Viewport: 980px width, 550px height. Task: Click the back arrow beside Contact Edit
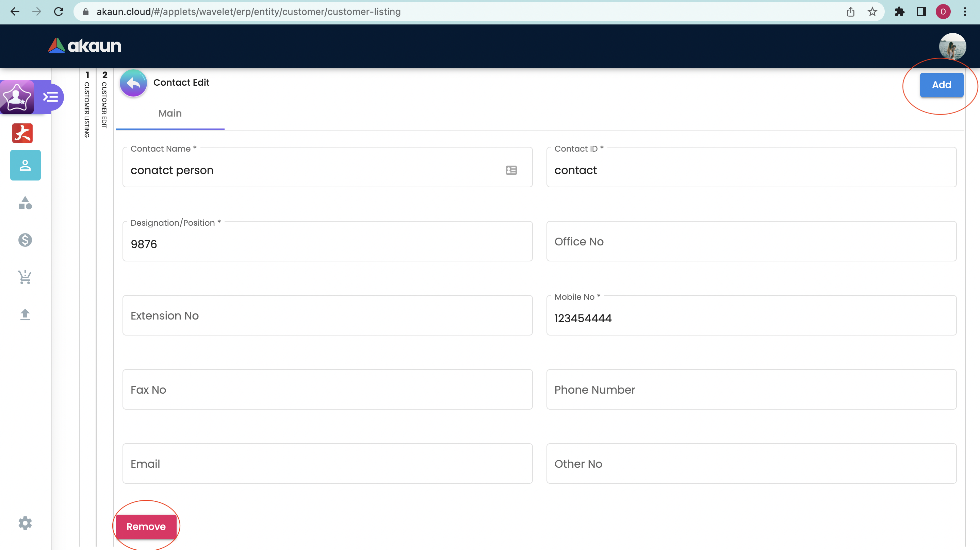pos(133,83)
